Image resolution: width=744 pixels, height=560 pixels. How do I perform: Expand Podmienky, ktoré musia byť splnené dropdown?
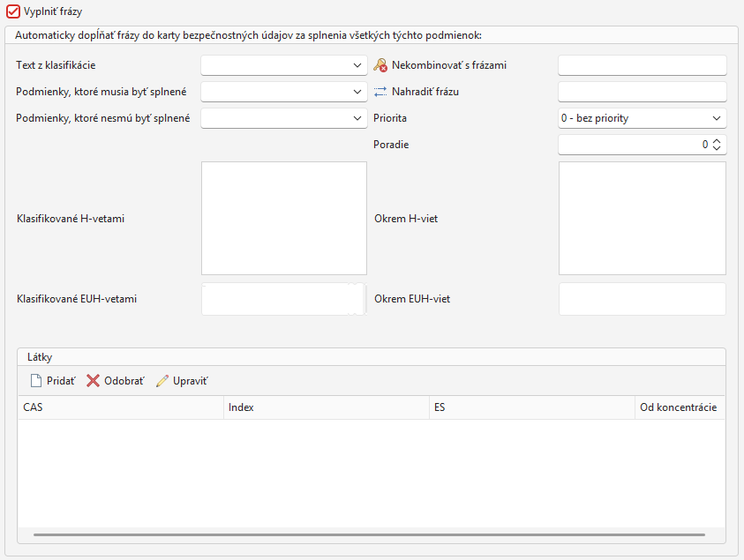pos(284,92)
